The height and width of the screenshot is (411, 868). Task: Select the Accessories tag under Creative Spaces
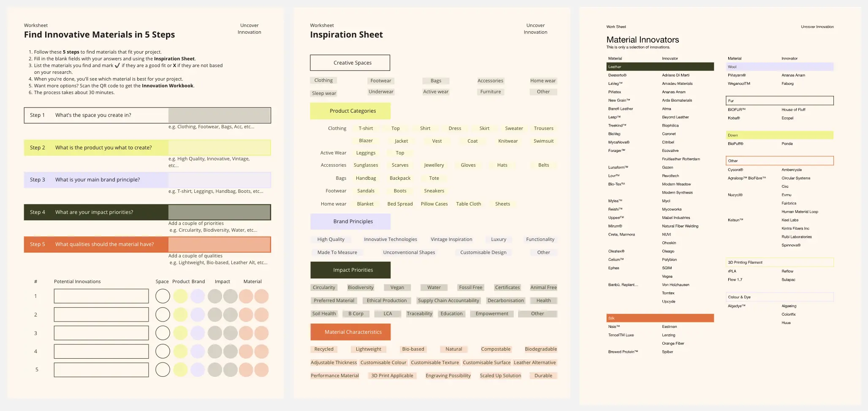pyautogui.click(x=490, y=81)
